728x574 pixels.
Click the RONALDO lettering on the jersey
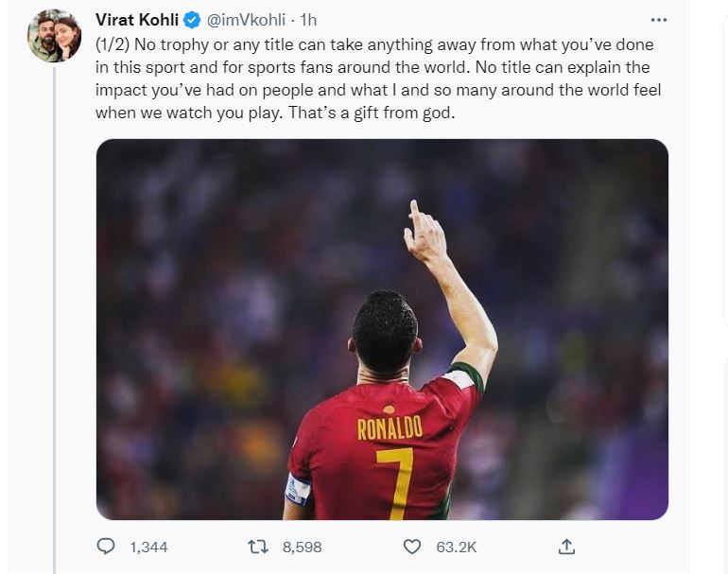click(390, 427)
